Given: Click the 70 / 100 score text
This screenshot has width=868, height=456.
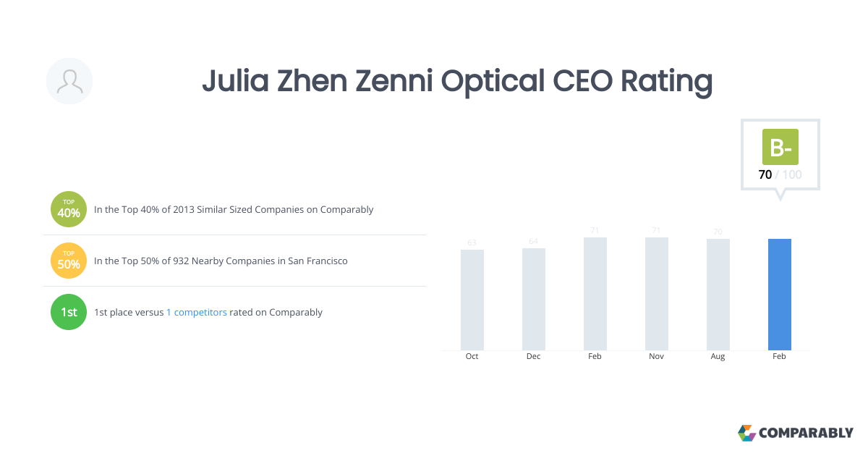Looking at the screenshot, I should click(780, 174).
